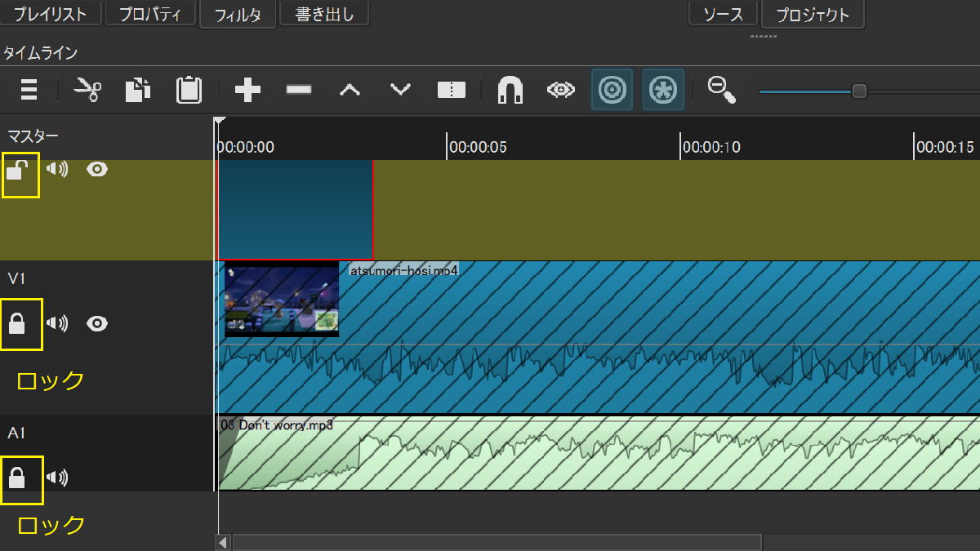Open the 書き出し tab
This screenshot has width=980, height=551.
pos(324,14)
